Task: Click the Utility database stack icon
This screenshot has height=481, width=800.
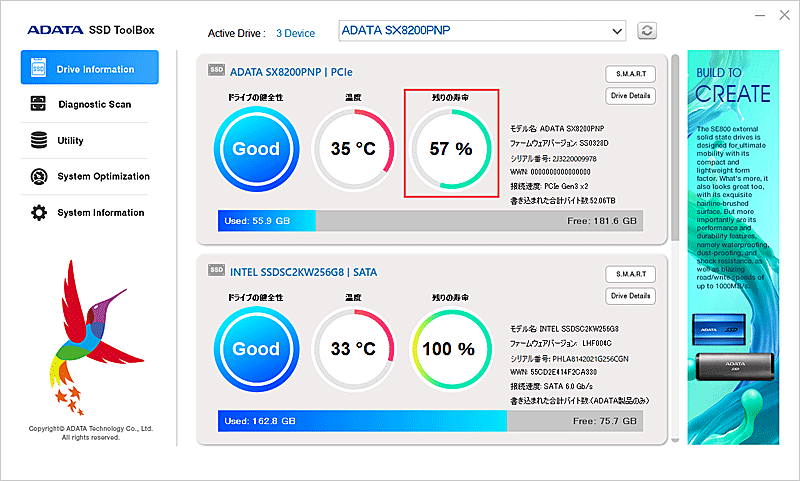Action: [39, 140]
